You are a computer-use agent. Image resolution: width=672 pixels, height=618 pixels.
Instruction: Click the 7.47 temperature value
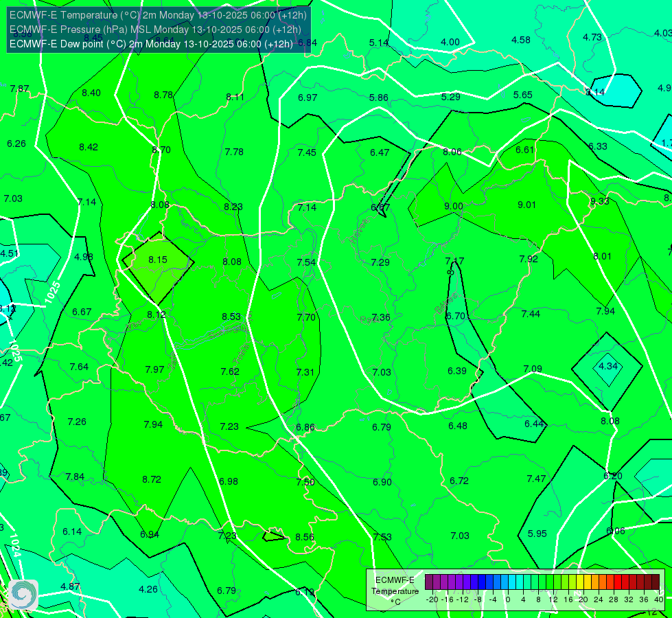click(536, 479)
